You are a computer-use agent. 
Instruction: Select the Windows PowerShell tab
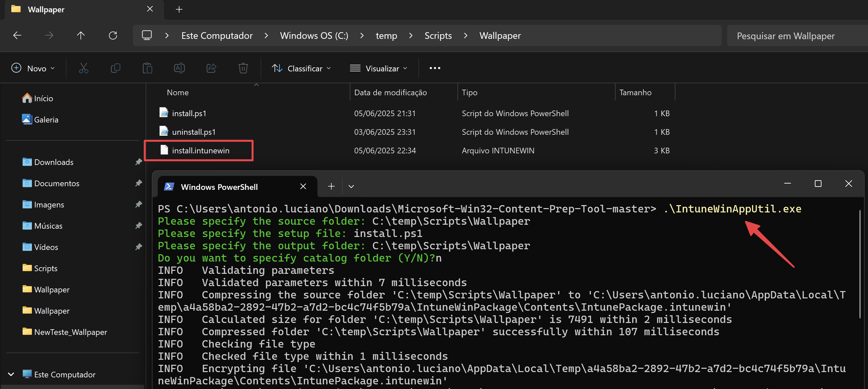click(238, 187)
